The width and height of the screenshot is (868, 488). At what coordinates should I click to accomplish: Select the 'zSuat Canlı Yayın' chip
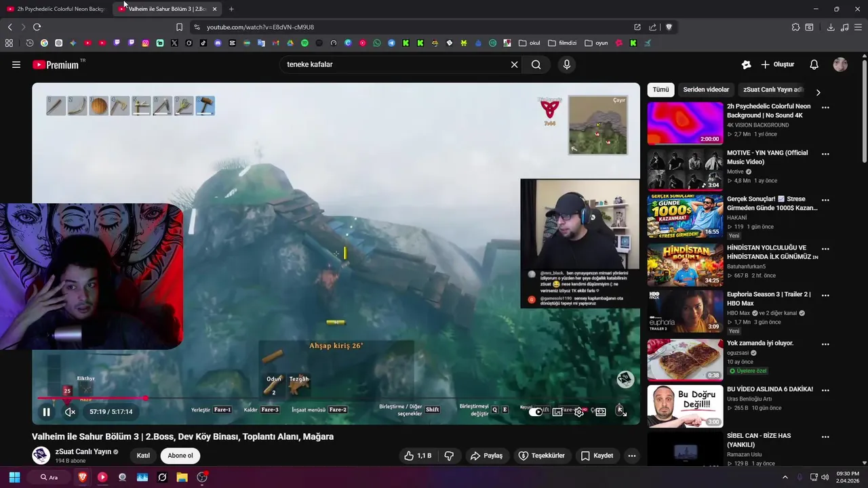point(773,89)
